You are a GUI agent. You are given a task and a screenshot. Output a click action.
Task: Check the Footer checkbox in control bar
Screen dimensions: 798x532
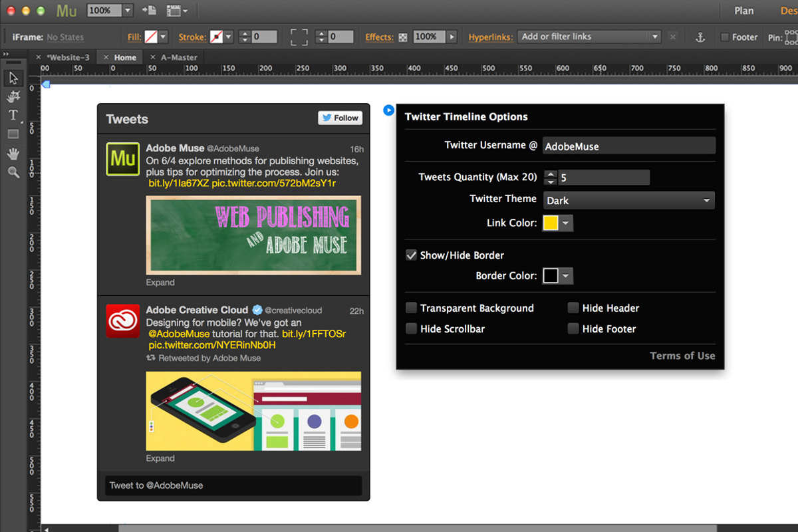coord(725,37)
